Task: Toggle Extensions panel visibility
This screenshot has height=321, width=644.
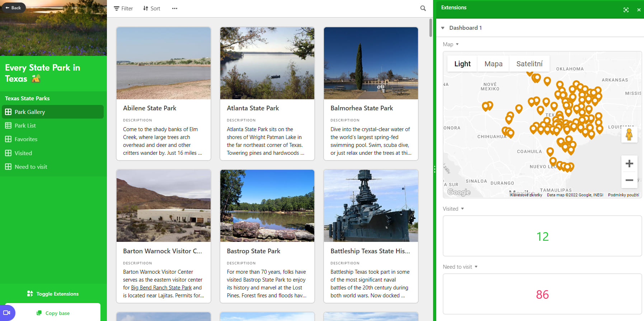Action: pyautogui.click(x=53, y=294)
